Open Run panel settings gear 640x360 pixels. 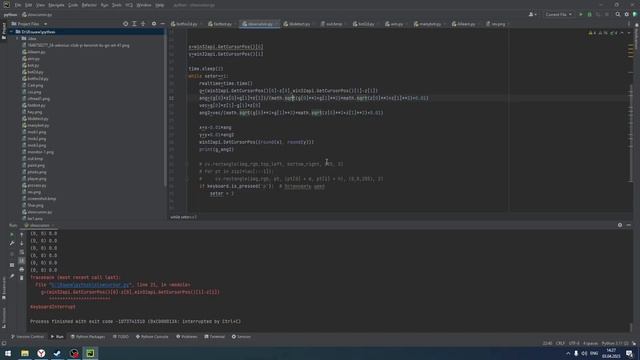(x=620, y=225)
